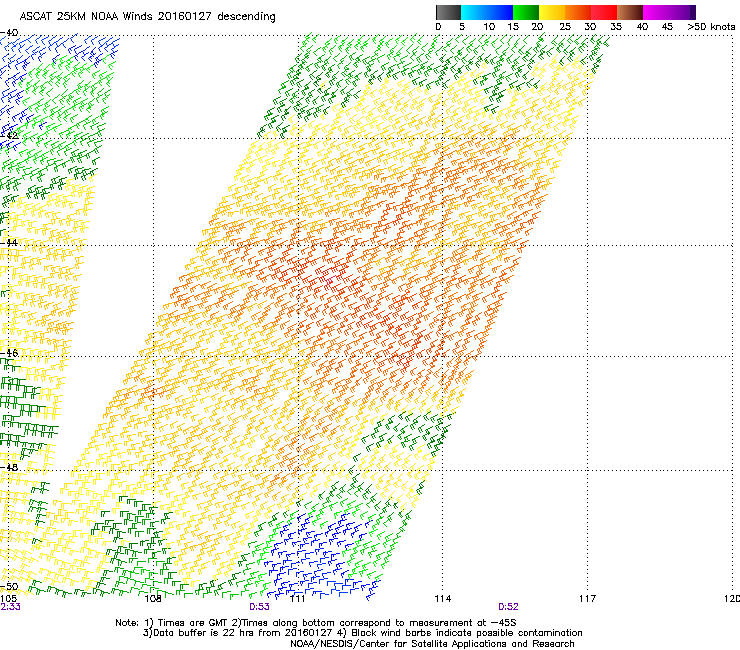This screenshot has height=650, width=740.
Task: Click the 111 longitude axis label
Action: pyautogui.click(x=297, y=599)
